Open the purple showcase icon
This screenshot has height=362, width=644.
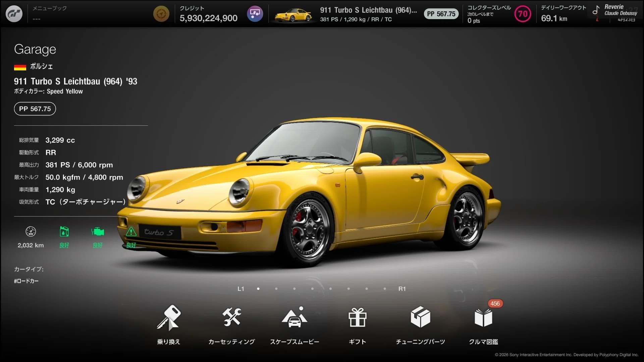tap(255, 14)
